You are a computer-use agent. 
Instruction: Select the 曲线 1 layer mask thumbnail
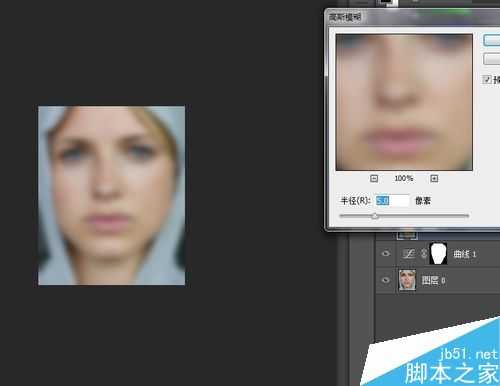click(438, 254)
